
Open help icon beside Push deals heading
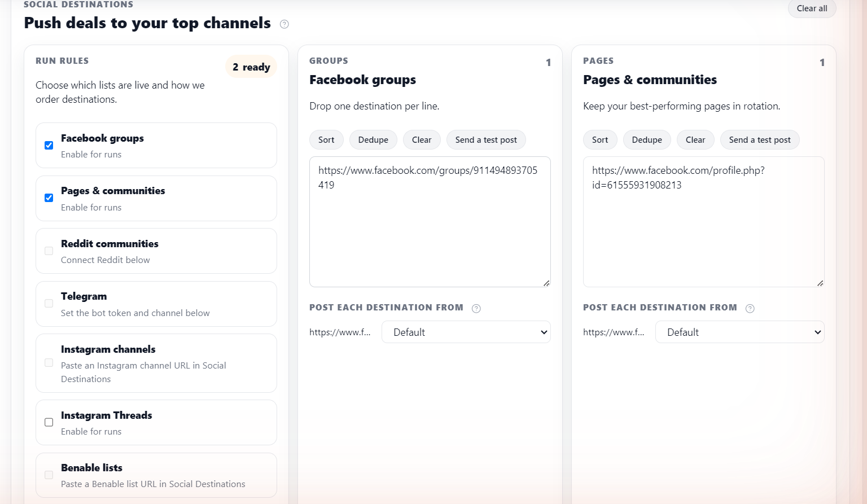point(284,24)
